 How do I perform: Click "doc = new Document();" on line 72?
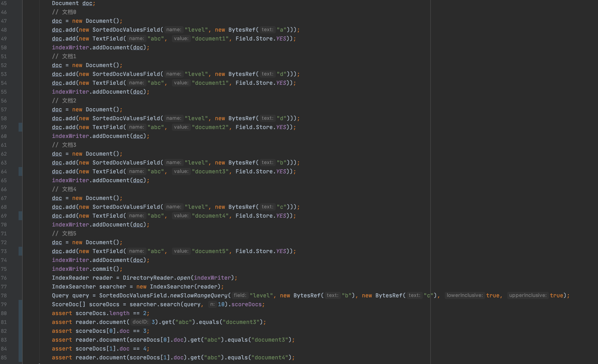point(87,243)
